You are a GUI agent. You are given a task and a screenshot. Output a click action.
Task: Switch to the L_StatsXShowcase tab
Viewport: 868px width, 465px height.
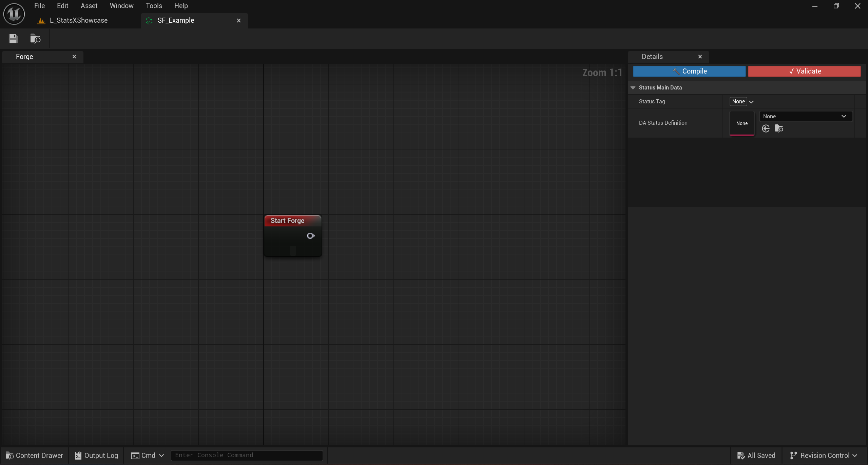point(78,20)
